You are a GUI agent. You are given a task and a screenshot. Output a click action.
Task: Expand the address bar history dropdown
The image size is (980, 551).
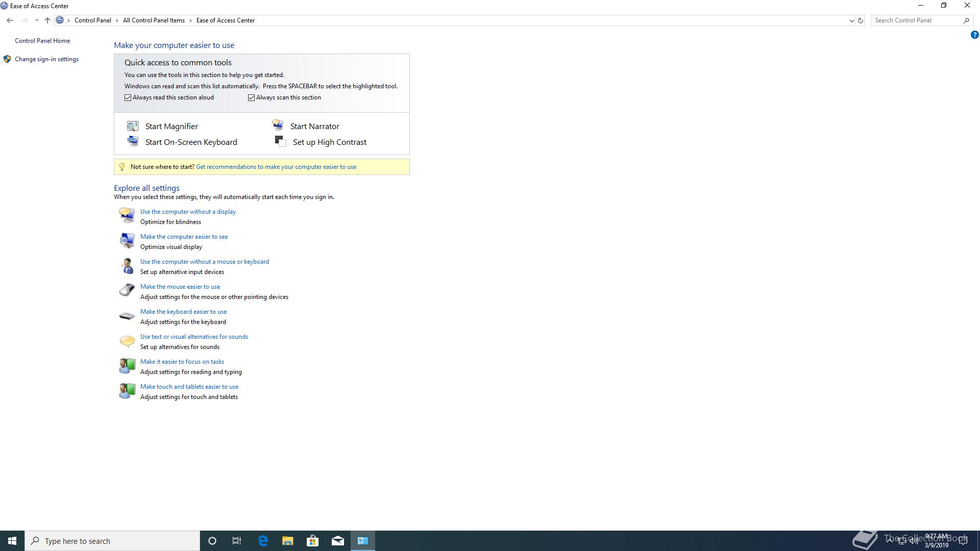click(x=851, y=20)
